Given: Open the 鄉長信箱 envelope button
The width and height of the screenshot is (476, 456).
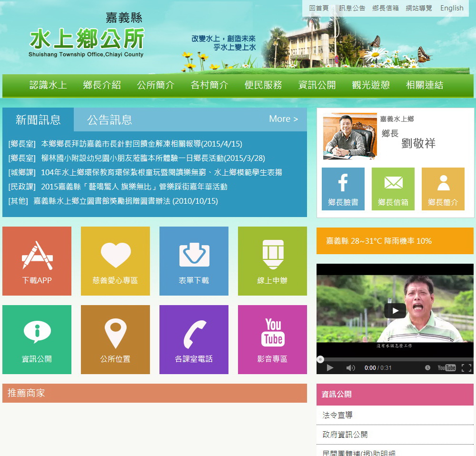Looking at the screenshot, I should tap(393, 189).
